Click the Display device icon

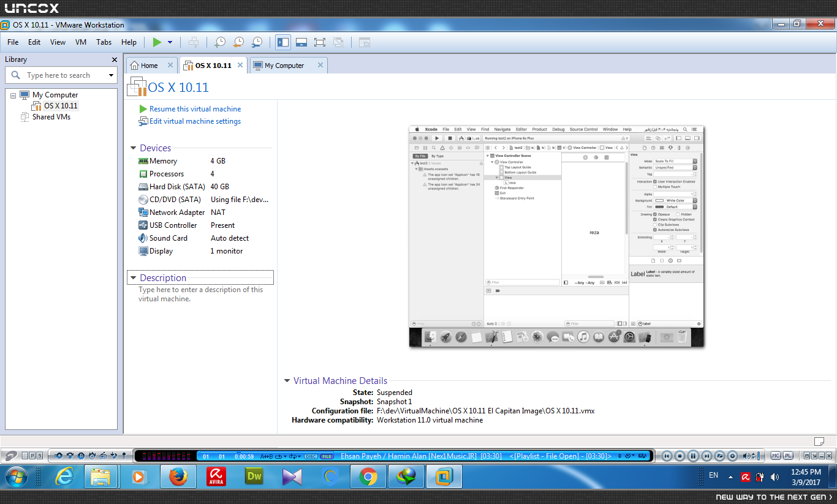[143, 251]
